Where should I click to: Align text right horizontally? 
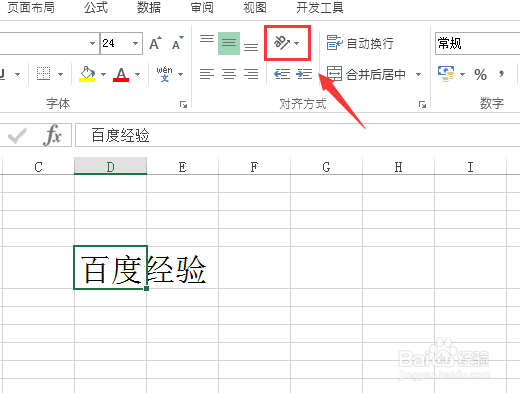point(251,74)
